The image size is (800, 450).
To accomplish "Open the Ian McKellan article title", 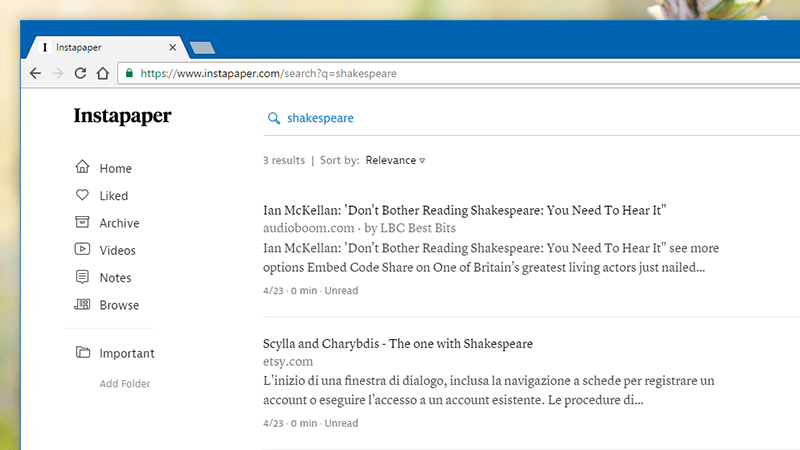I will click(x=465, y=210).
